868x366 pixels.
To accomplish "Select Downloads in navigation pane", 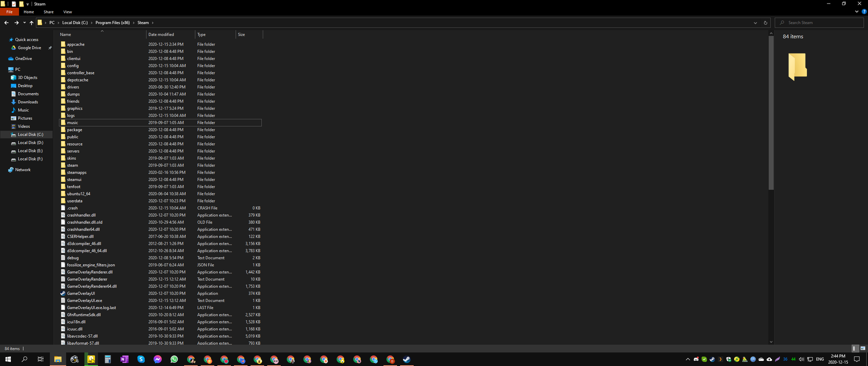I will (28, 102).
